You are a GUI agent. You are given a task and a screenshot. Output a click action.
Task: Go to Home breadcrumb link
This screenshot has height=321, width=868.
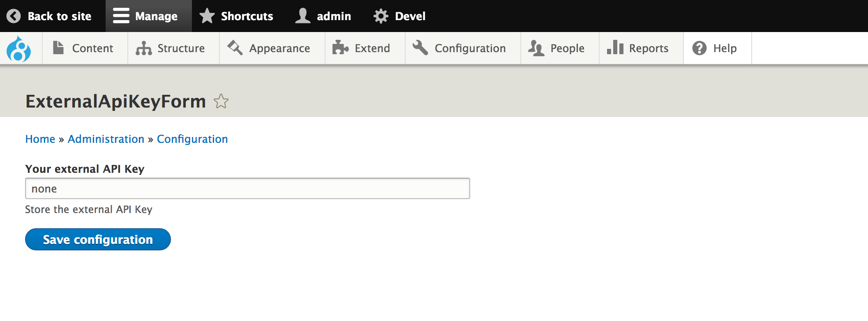[40, 139]
